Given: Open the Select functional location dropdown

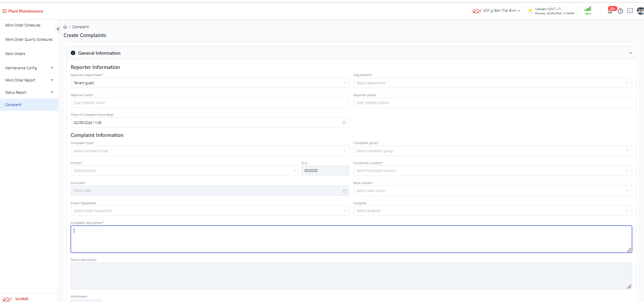Looking at the screenshot, I should click(x=493, y=171).
